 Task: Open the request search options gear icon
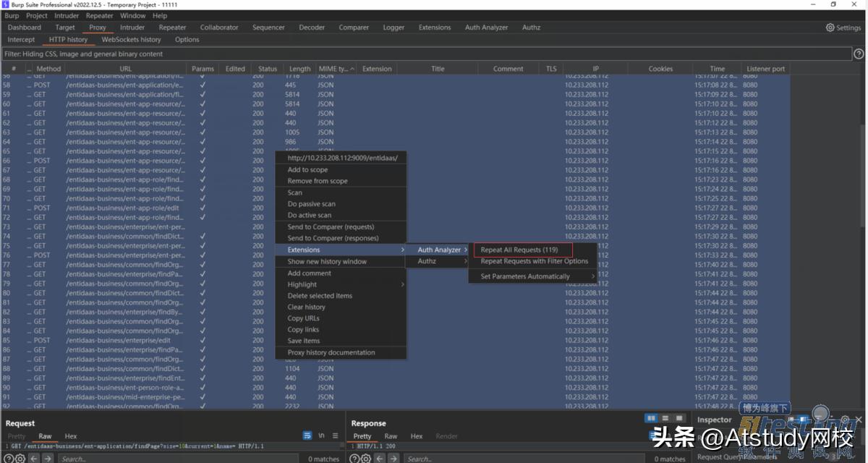[20, 458]
